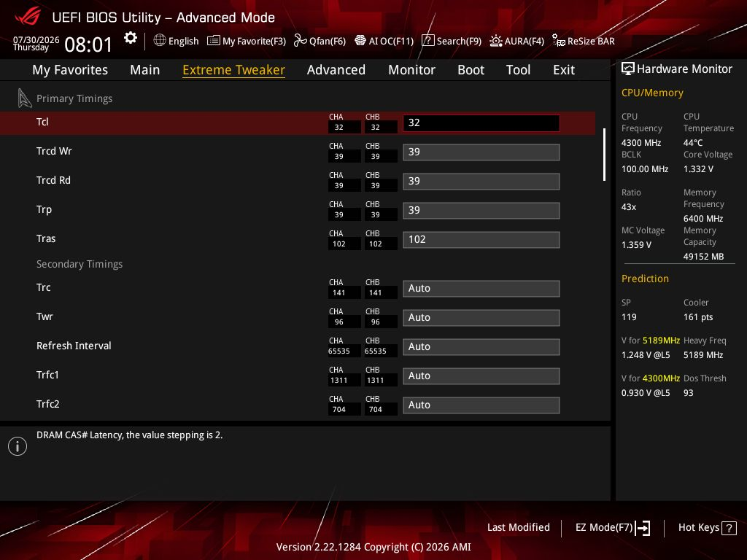Switch to EZ Mode(F7) label
This screenshot has height=560, width=747.
pyautogui.click(x=603, y=527)
